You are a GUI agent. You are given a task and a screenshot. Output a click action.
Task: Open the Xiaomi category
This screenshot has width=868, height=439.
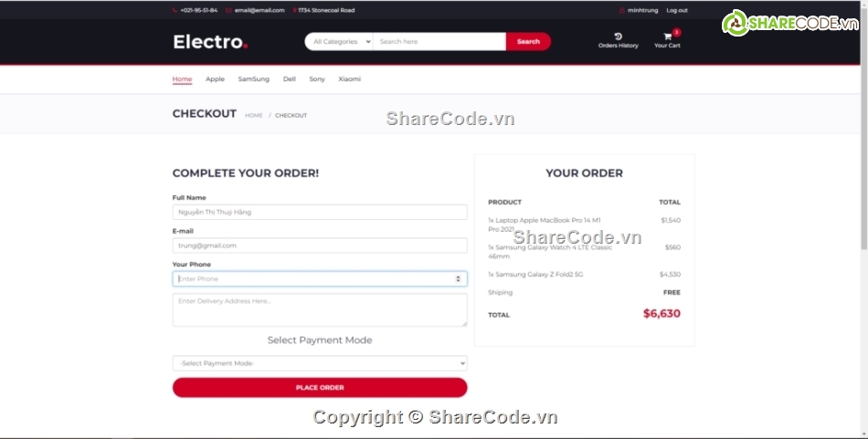click(x=350, y=79)
